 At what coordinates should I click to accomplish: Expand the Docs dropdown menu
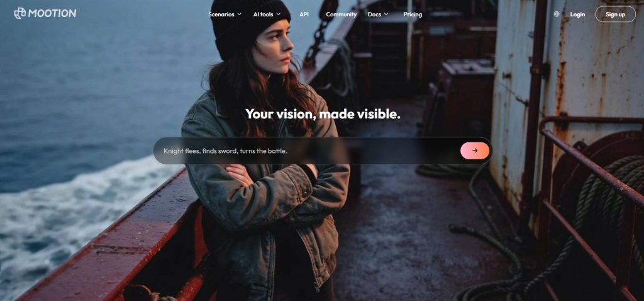click(x=378, y=14)
